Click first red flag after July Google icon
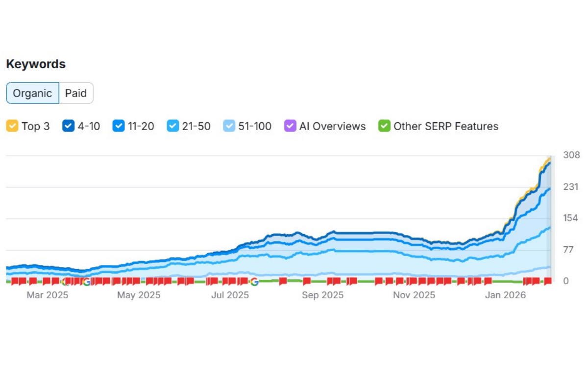Image resolution: width=588 pixels, height=368 pixels. (x=283, y=281)
